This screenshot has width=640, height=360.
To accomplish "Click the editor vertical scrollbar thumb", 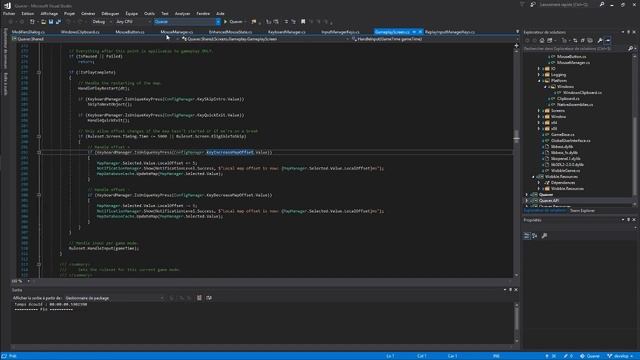I will (516, 137).
